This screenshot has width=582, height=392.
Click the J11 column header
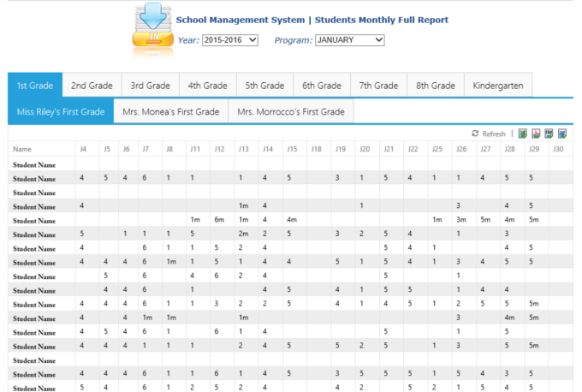click(195, 149)
